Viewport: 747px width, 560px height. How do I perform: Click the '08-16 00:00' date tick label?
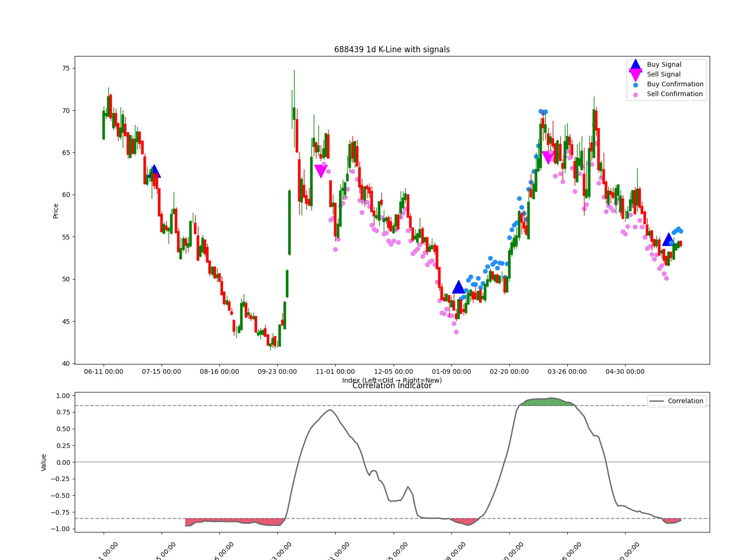click(219, 371)
